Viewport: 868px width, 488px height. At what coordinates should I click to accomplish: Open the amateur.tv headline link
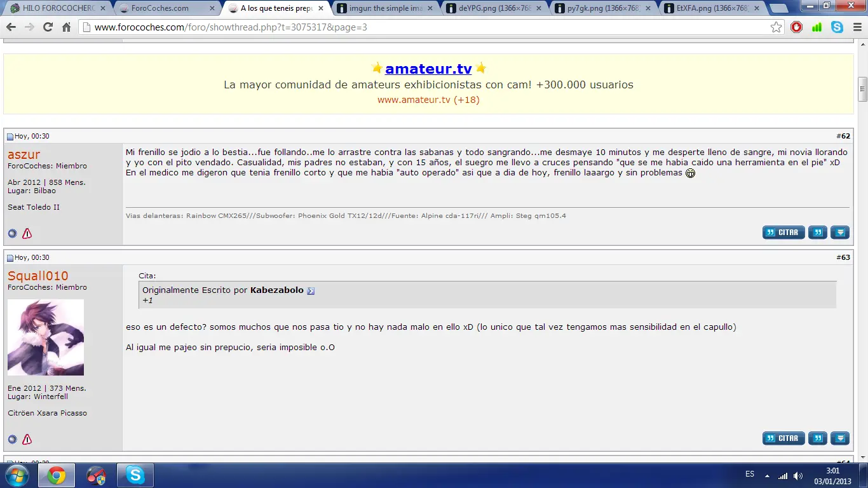click(x=428, y=69)
